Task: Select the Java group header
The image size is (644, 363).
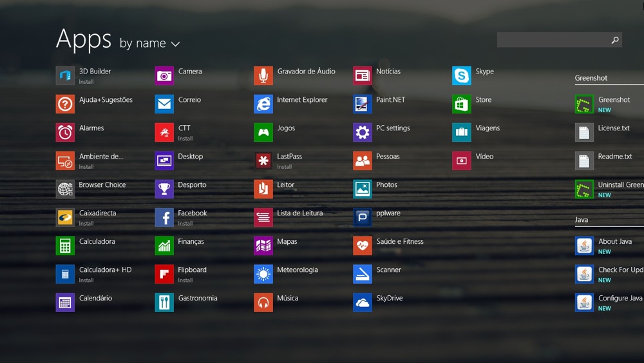Action: coord(581,219)
